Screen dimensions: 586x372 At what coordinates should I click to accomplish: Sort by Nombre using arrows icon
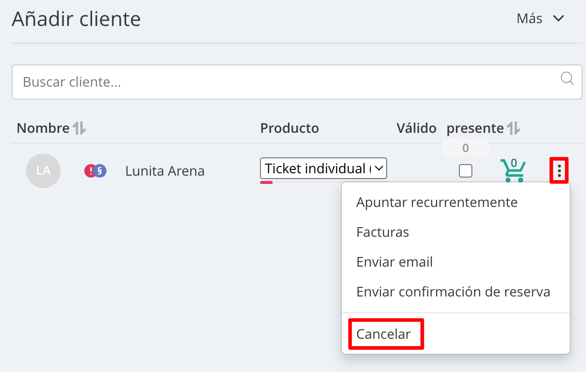79,128
